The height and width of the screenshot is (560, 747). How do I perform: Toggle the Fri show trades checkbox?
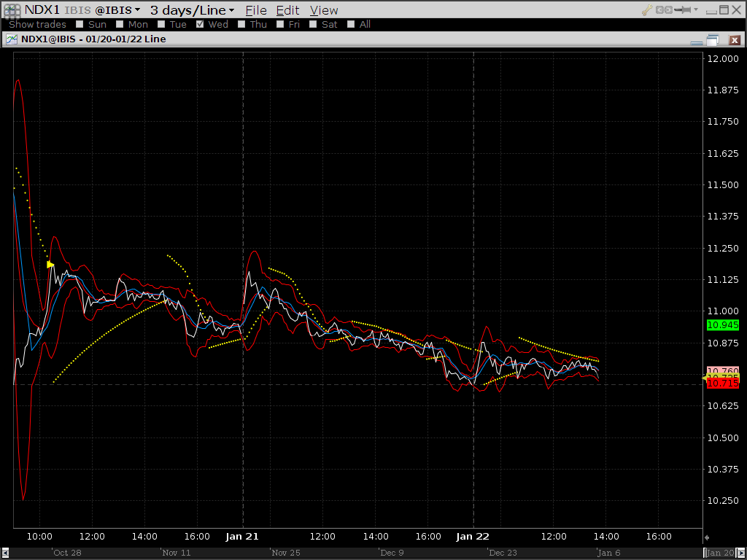280,24
